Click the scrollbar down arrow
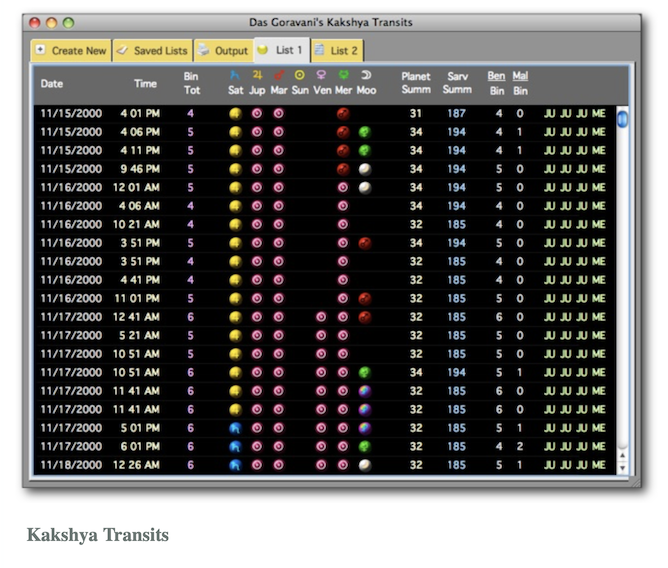The width and height of the screenshot is (668, 568). point(623,467)
